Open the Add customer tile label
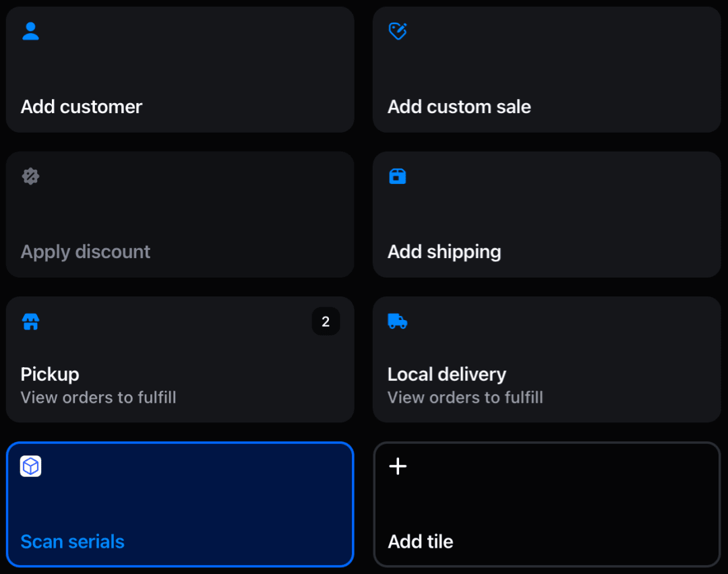This screenshot has height=574, width=728. (x=82, y=106)
